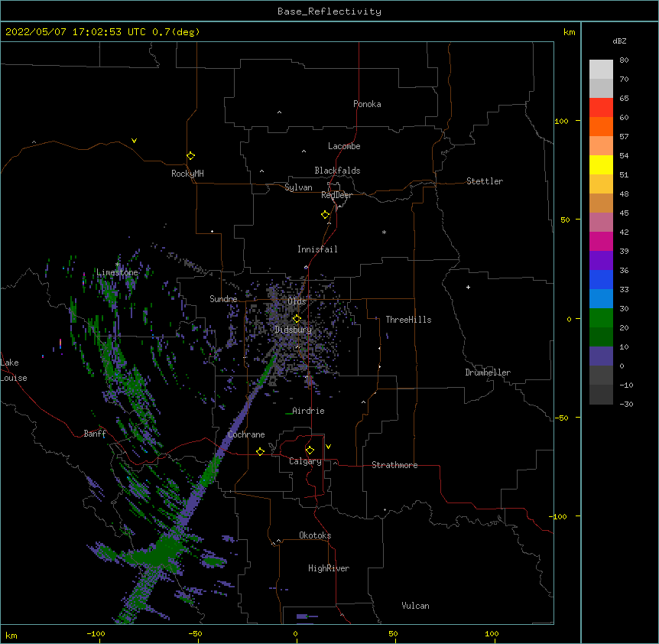The height and width of the screenshot is (644, 659).
Task: Click the RedDeer city label
Action: coord(336,195)
